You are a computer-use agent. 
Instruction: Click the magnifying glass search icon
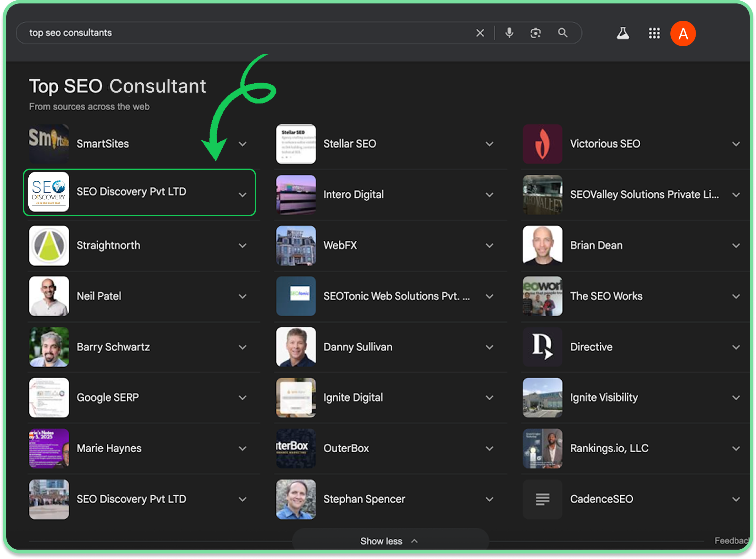(x=563, y=33)
